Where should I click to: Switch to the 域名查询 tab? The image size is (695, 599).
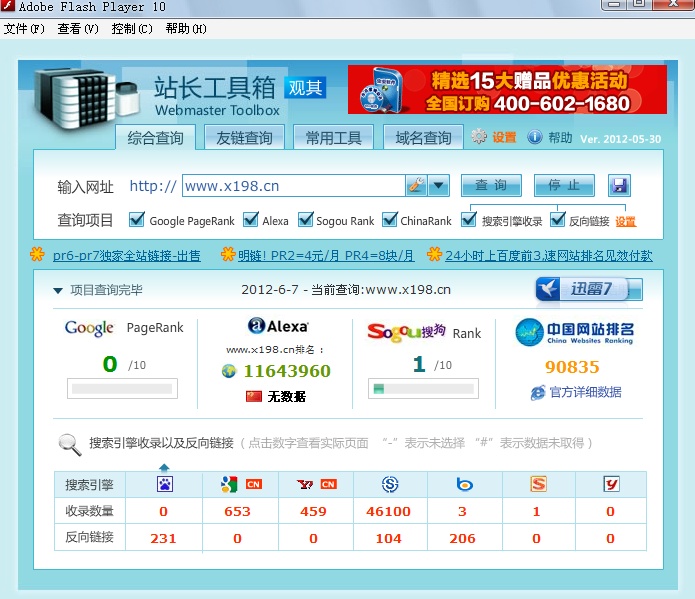point(423,137)
